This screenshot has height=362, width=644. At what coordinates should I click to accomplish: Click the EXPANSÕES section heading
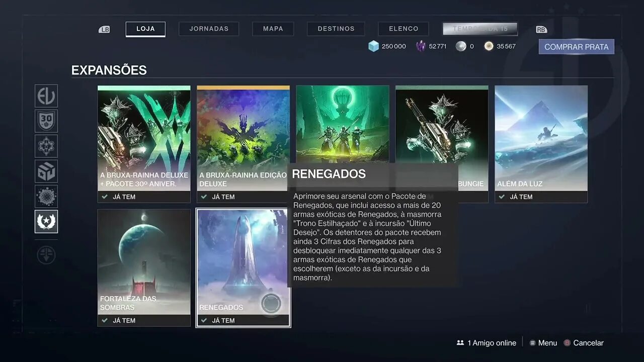[109, 70]
